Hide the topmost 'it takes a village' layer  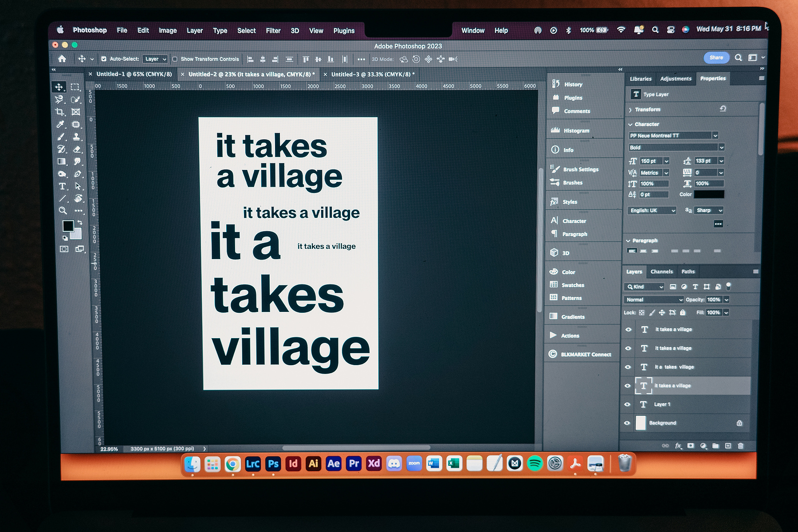click(628, 329)
